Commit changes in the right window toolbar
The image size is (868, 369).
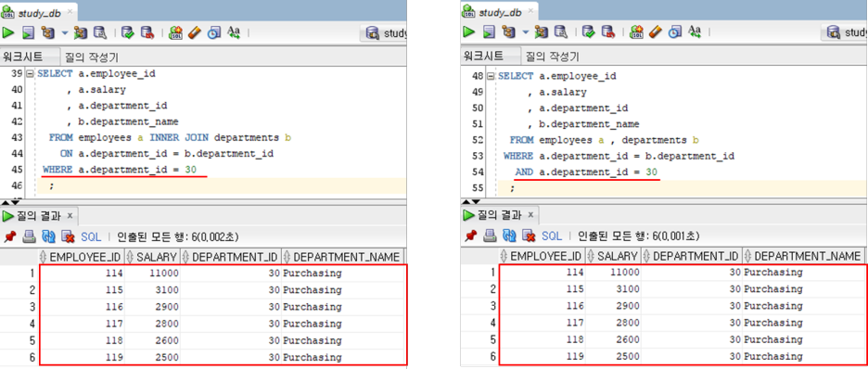tap(589, 32)
